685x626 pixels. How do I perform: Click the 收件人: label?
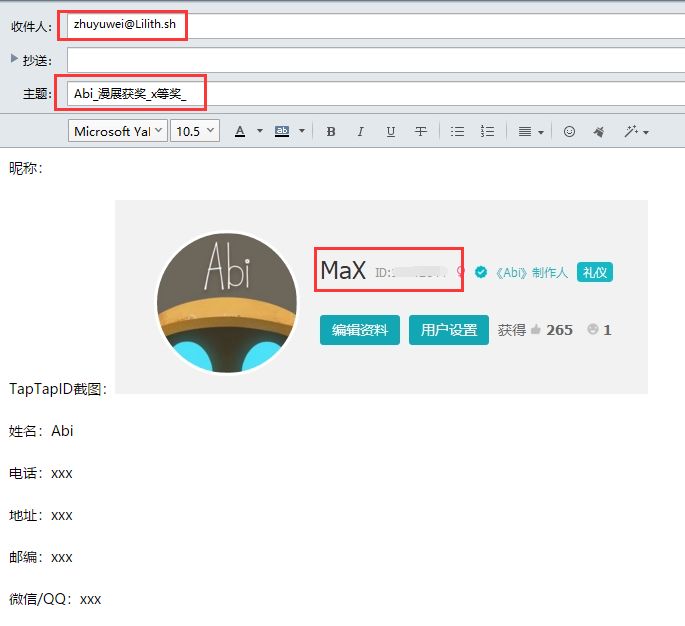(x=31, y=27)
